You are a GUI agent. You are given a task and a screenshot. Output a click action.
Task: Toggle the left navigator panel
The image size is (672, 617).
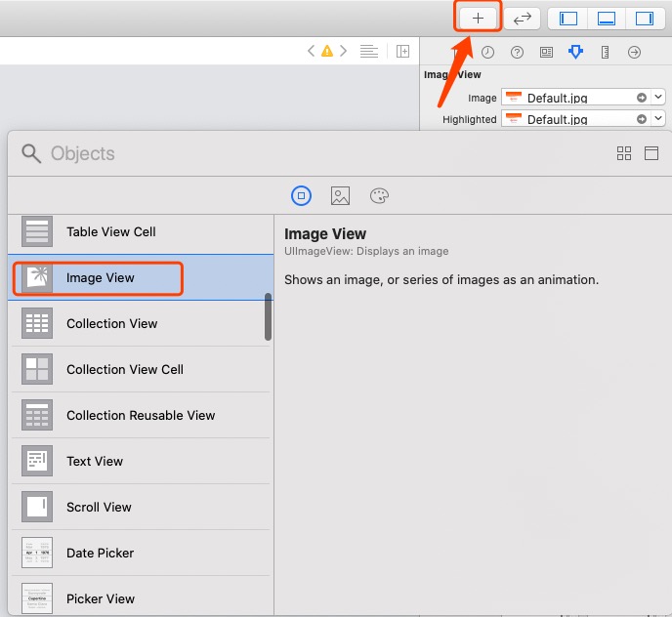[x=568, y=18]
